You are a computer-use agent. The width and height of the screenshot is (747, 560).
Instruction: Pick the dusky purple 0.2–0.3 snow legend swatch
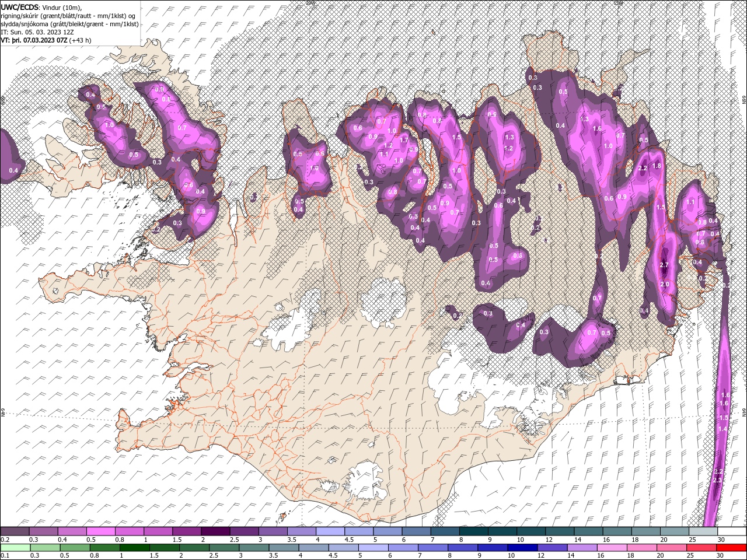pos(15,531)
